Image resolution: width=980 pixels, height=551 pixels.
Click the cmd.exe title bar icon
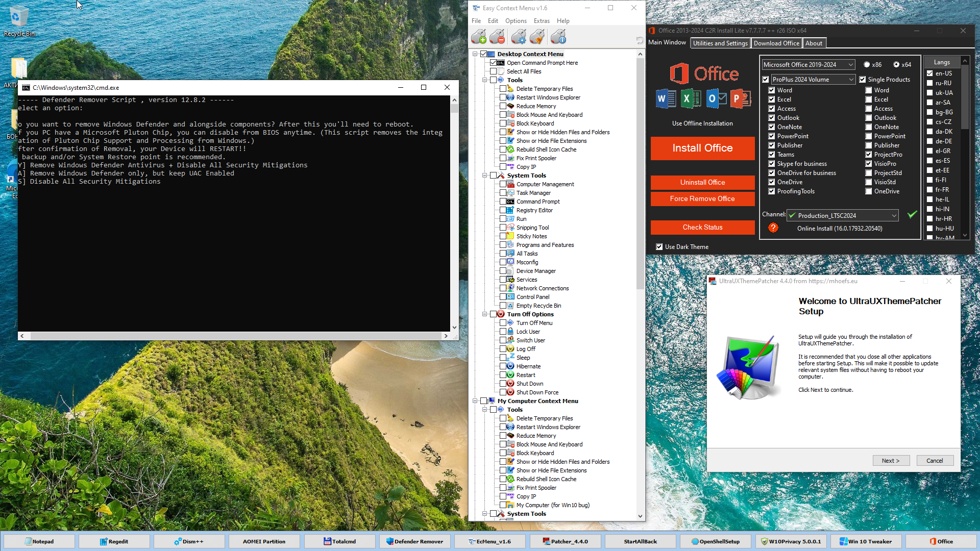[x=26, y=88]
